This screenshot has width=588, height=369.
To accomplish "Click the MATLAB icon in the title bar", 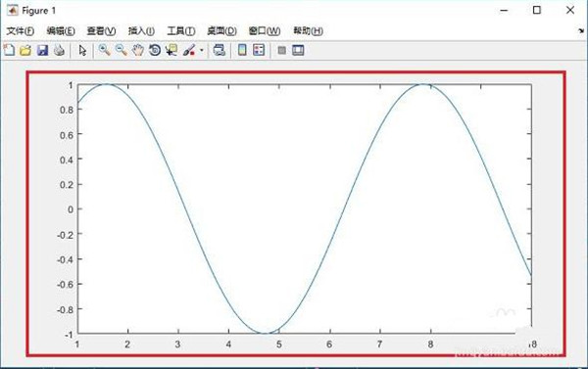I will pyautogui.click(x=13, y=10).
